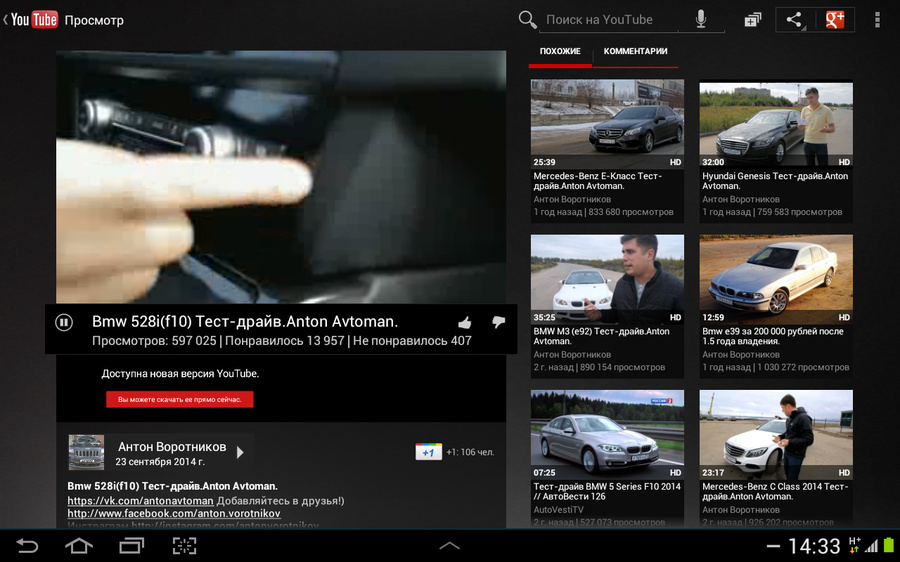Viewport: 900px width, 562px height.
Task: Like the video with thumbs-up icon
Action: (465, 323)
